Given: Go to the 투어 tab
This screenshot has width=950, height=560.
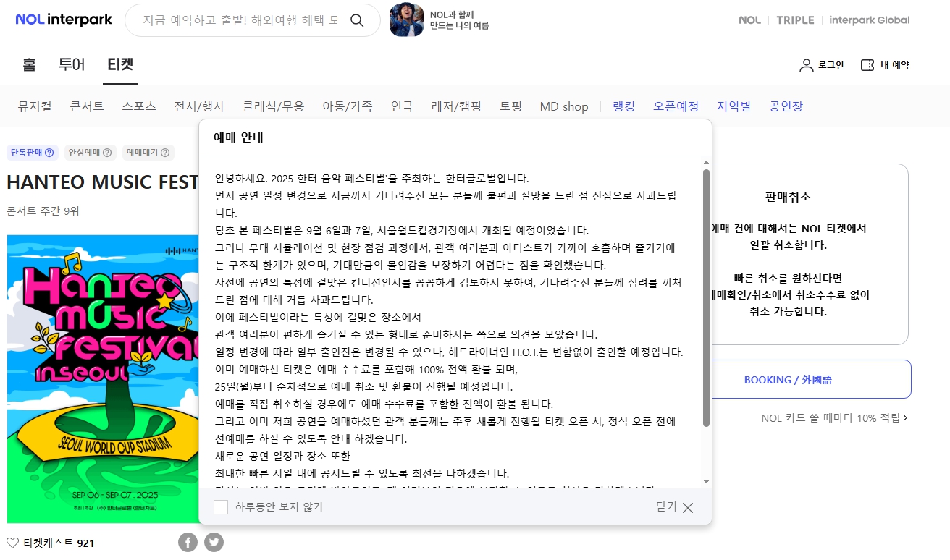Looking at the screenshot, I should pyautogui.click(x=72, y=65).
